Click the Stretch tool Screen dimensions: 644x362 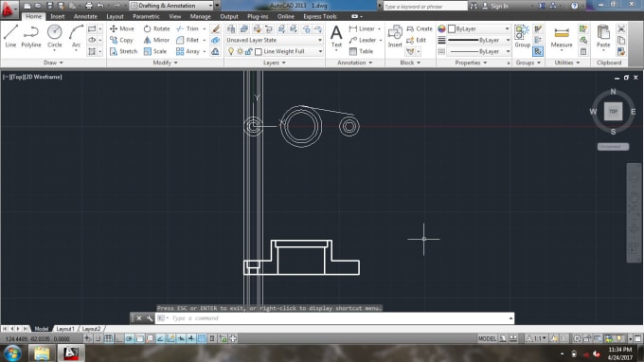124,51
